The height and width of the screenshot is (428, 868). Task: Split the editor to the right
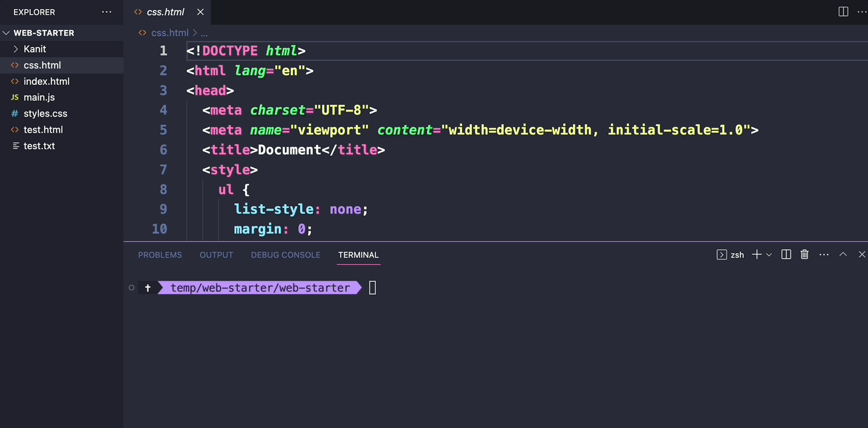pos(843,12)
